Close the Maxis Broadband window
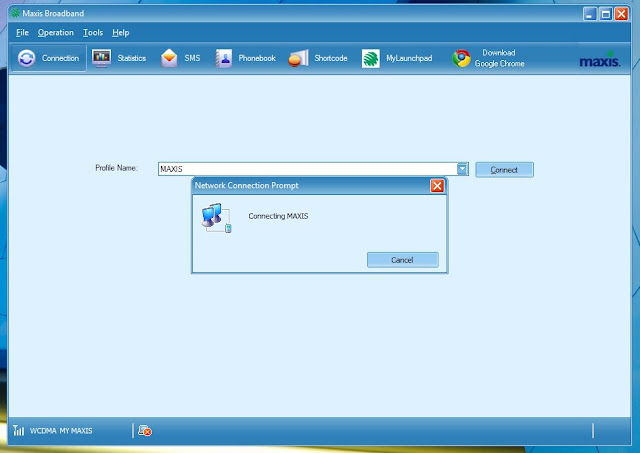Viewport: 640px width, 453px height. tap(621, 14)
